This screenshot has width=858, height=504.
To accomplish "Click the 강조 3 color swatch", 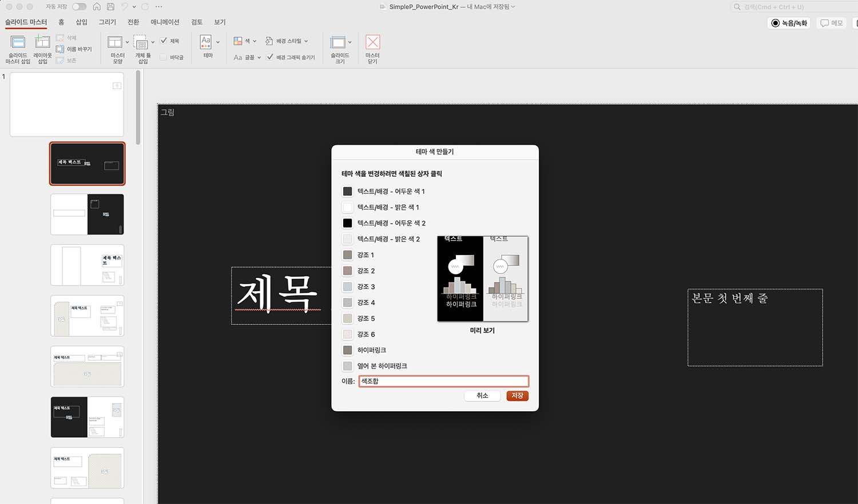I will (347, 287).
